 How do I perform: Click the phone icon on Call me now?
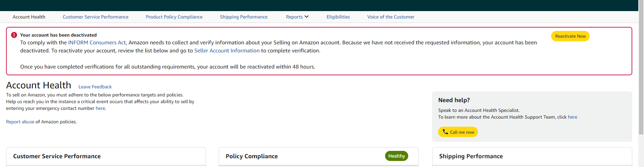(445, 132)
